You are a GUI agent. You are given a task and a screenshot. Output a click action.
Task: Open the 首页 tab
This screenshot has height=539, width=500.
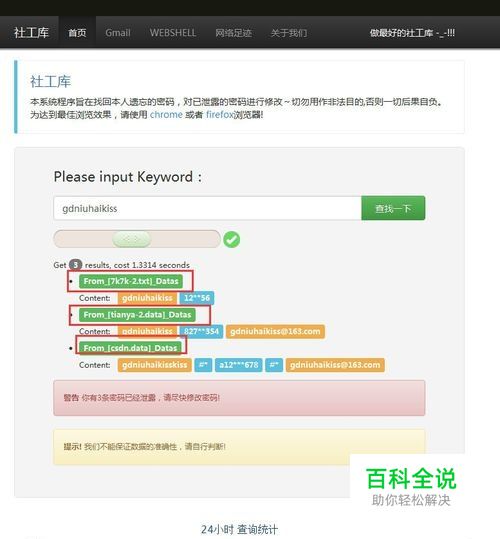77,33
